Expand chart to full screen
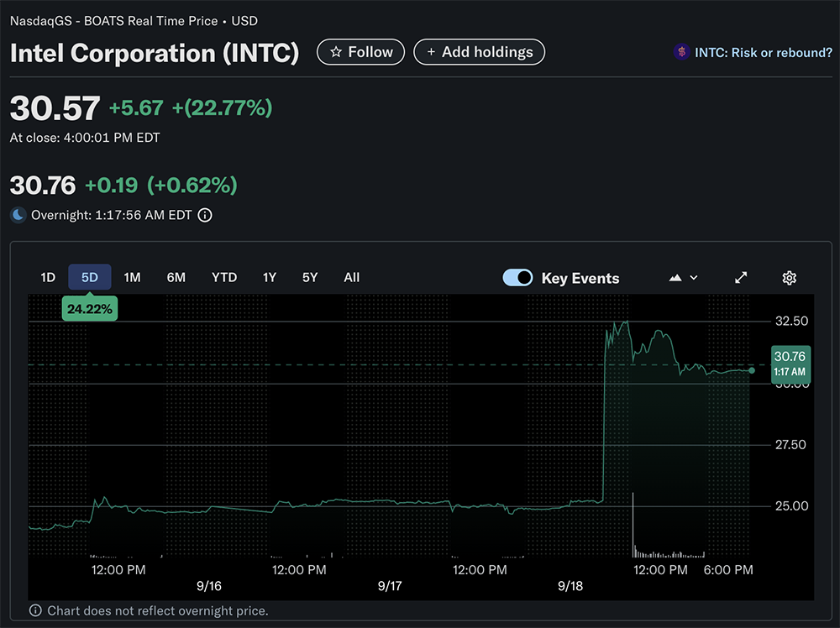This screenshot has width=840, height=628. 741,278
